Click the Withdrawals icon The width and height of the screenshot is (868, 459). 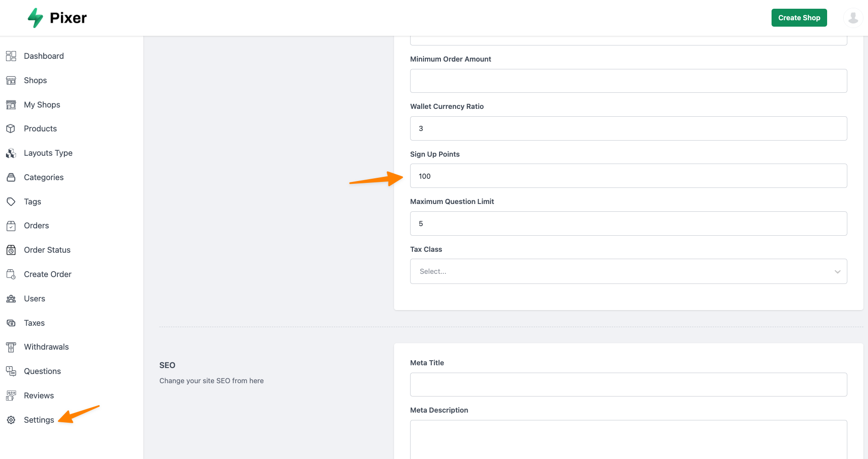[x=11, y=347]
